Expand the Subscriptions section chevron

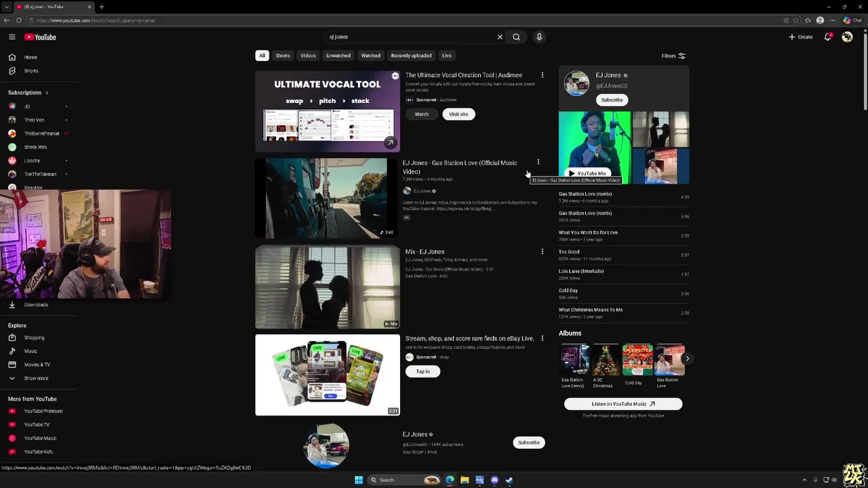(47, 93)
